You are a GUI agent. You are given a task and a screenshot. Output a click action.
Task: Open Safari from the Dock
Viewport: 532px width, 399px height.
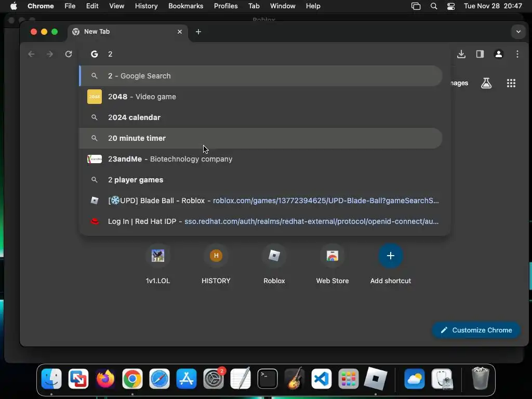tap(159, 379)
